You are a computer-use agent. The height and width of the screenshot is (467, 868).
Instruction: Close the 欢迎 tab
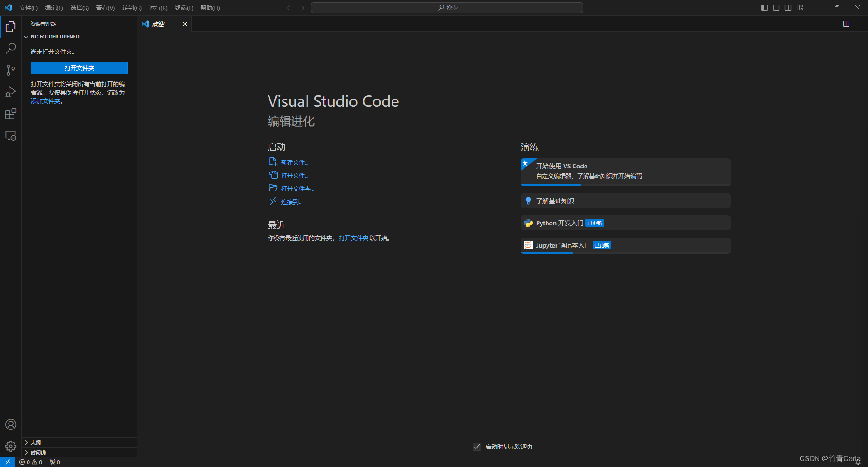[x=185, y=24]
